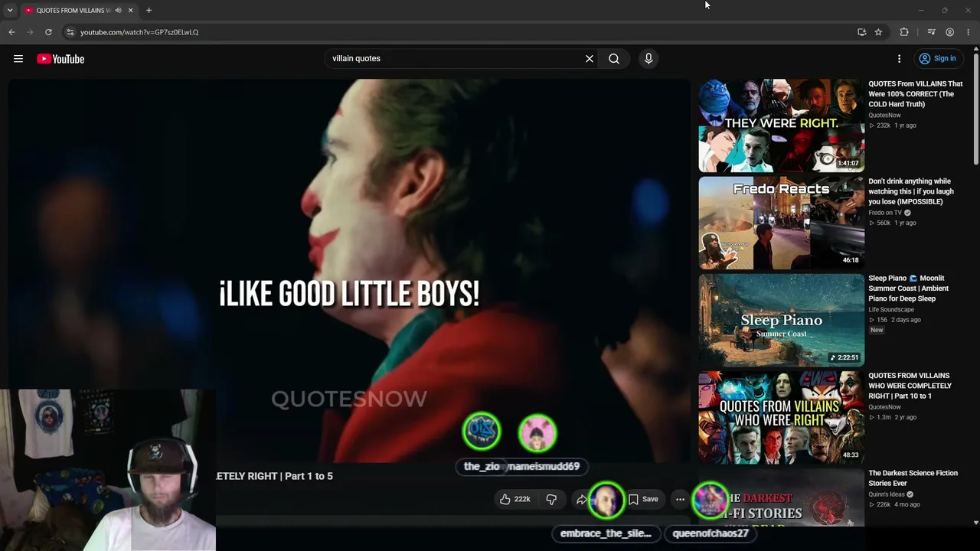Open YouTube settings three-dot menu
The image size is (980, 551).
tap(900, 59)
